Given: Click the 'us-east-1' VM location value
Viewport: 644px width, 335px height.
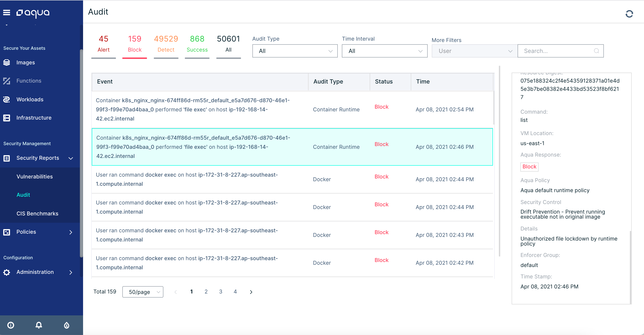Looking at the screenshot, I should pos(532,144).
